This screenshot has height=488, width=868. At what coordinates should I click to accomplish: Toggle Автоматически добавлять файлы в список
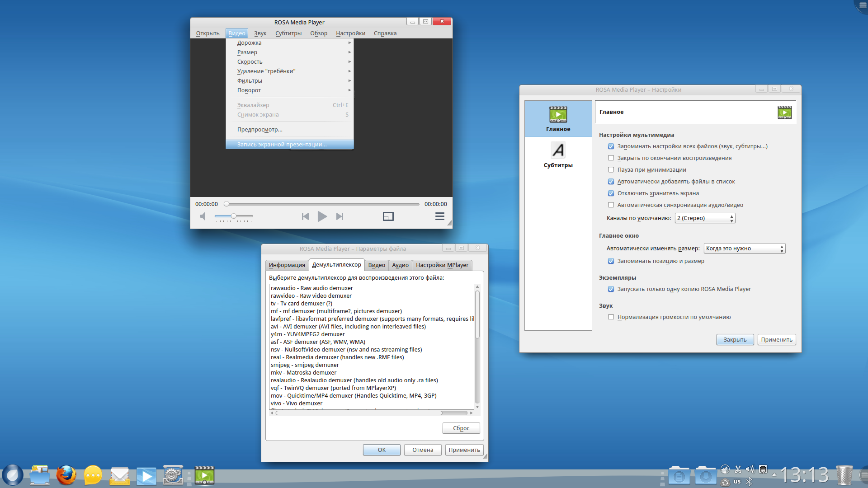(x=611, y=182)
